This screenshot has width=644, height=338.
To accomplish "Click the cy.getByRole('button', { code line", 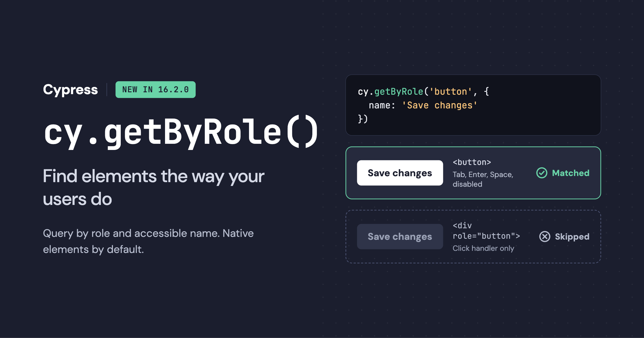I will (423, 92).
